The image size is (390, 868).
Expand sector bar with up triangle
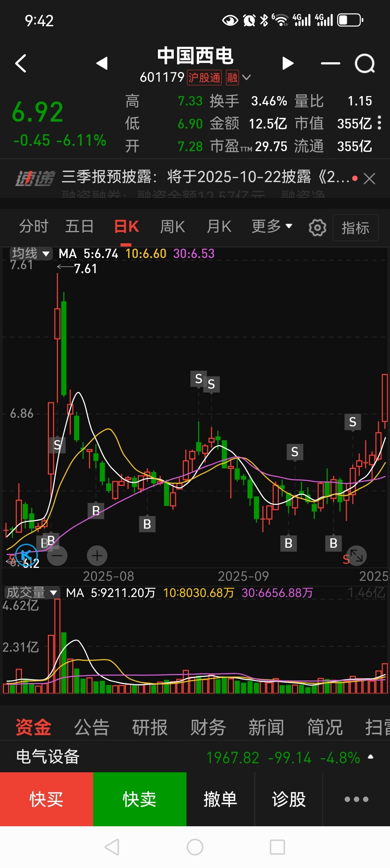point(371,756)
